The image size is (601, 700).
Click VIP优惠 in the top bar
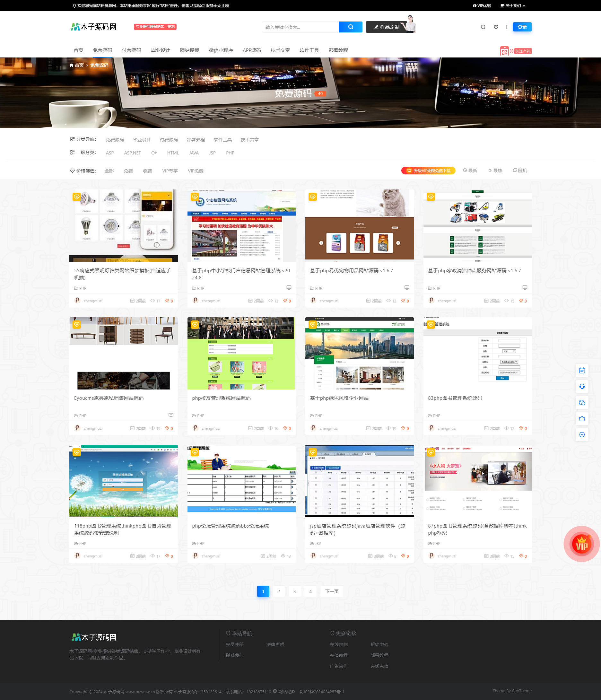pyautogui.click(x=482, y=6)
